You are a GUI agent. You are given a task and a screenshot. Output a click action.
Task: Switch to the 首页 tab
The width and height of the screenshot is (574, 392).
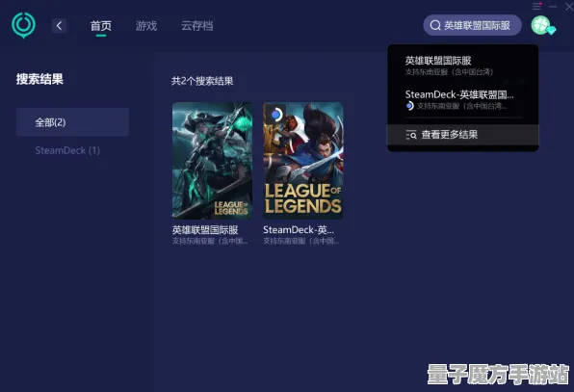tap(101, 26)
